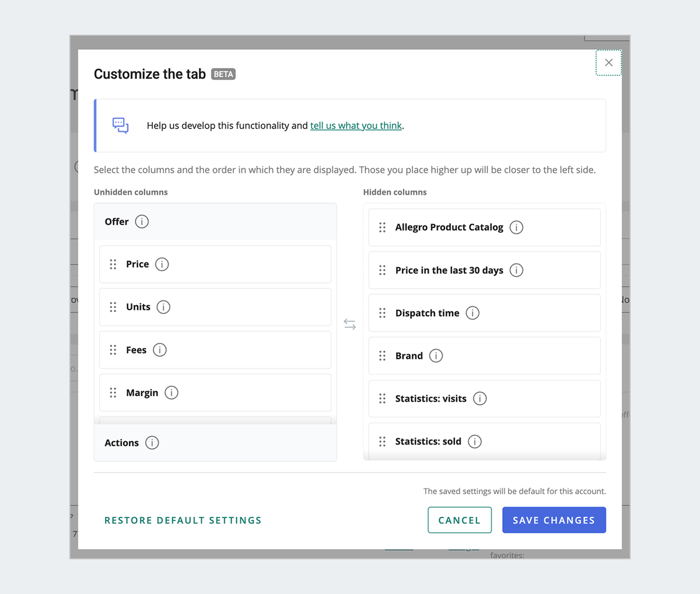700x594 pixels.
Task: Open the "tell us what you think" link
Action: click(x=356, y=125)
